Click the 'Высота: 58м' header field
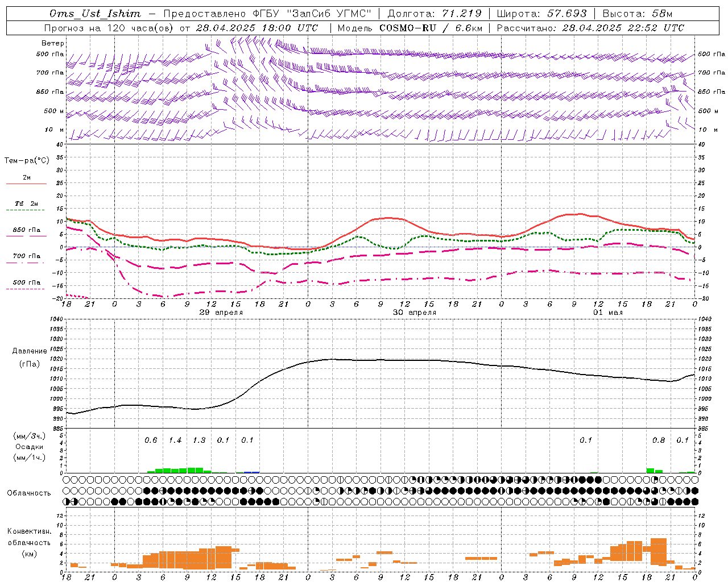728x582 pixels. coord(637,14)
